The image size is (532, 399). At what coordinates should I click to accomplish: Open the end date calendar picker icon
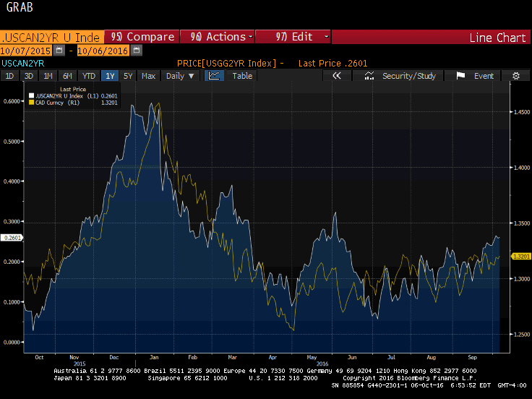pyautogui.click(x=137, y=51)
